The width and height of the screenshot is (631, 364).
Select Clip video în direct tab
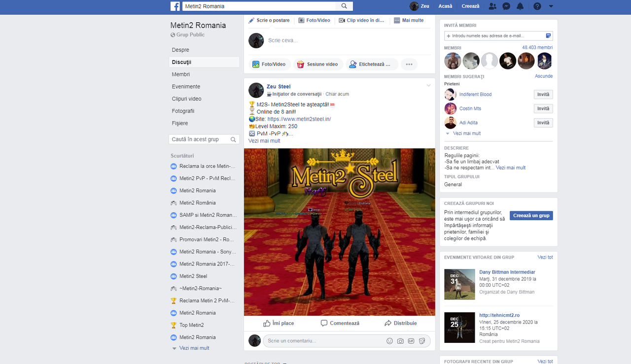[361, 21]
